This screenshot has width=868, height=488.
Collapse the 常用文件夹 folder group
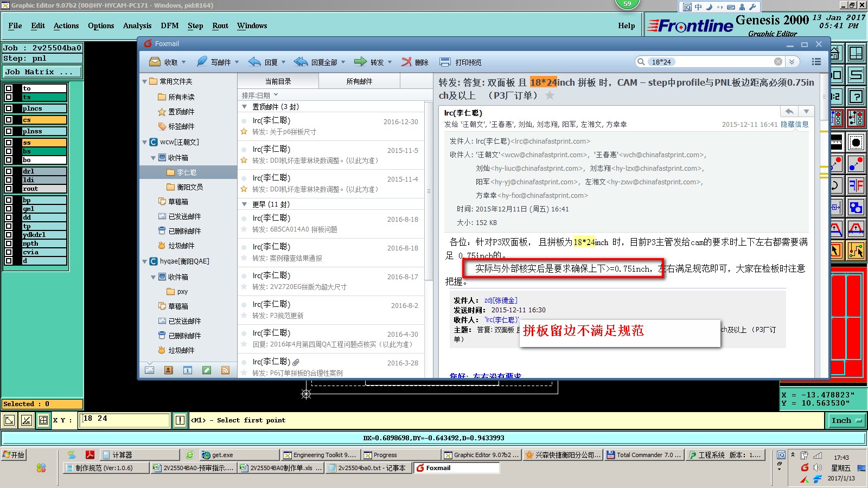tap(145, 81)
